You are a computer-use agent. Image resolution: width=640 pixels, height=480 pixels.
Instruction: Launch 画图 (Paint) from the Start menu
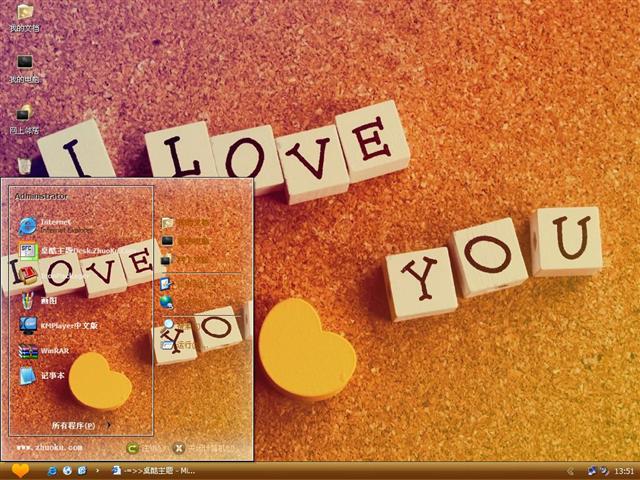coord(45,299)
